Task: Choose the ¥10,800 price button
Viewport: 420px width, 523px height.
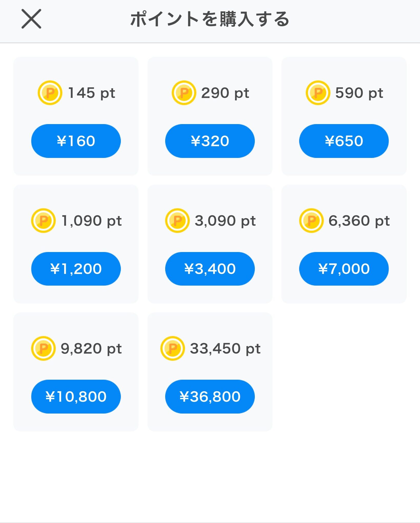Action: (x=76, y=396)
